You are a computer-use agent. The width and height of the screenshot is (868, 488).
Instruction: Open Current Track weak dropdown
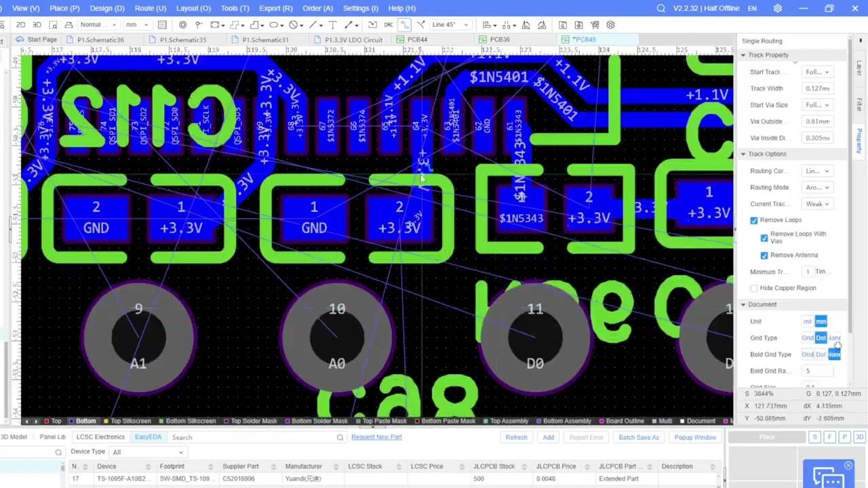pyautogui.click(x=816, y=204)
